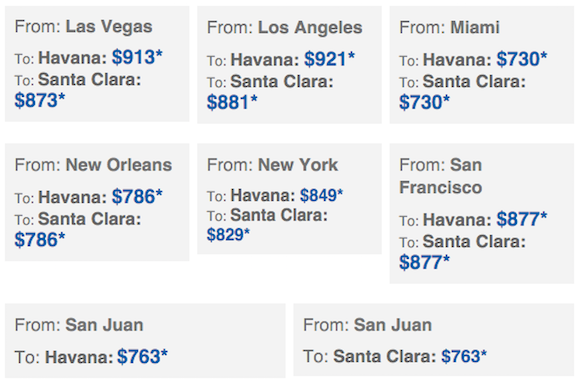
Task: Select the New York to Santa Clara $829 fare
Action: [x=228, y=235]
